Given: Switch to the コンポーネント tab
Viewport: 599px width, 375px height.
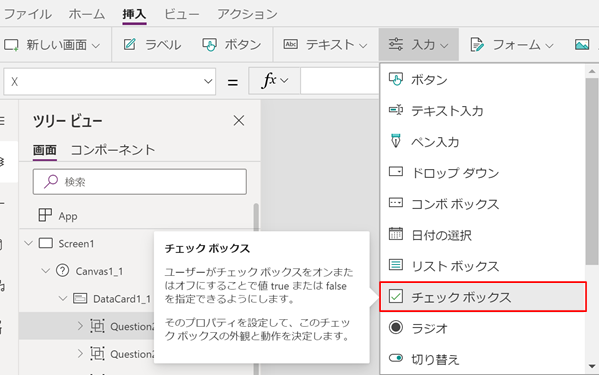Looking at the screenshot, I should pyautogui.click(x=113, y=150).
